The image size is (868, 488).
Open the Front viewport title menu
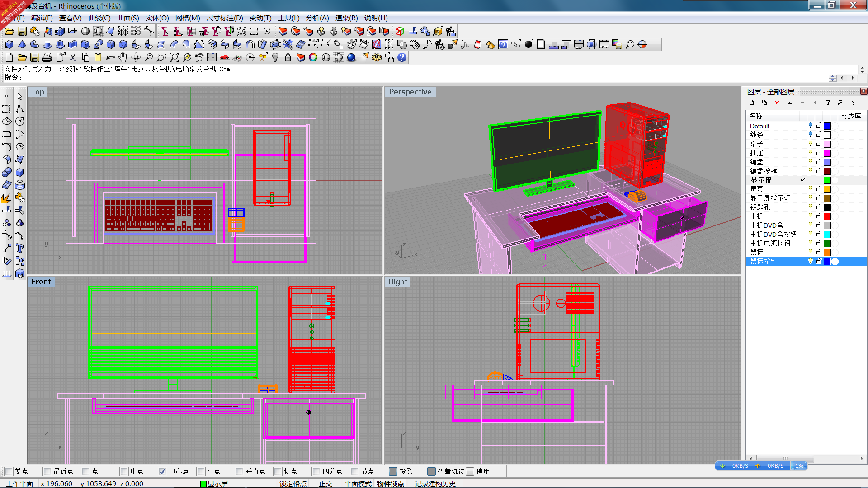click(x=41, y=282)
